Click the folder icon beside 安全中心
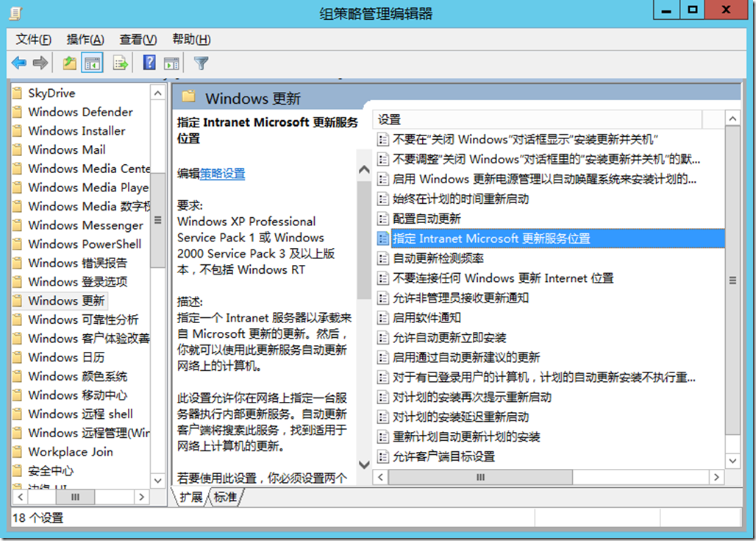This screenshot has height=541, width=756. click(18, 470)
